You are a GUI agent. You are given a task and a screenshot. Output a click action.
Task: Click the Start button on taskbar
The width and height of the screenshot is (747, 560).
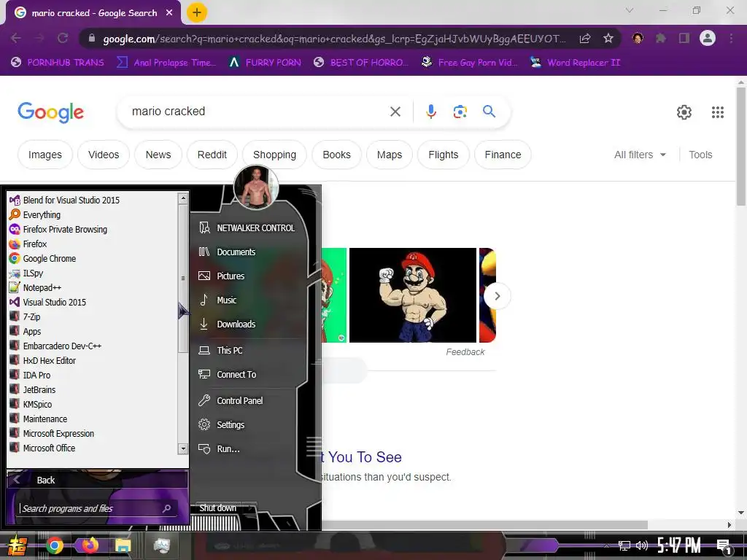(x=17, y=545)
